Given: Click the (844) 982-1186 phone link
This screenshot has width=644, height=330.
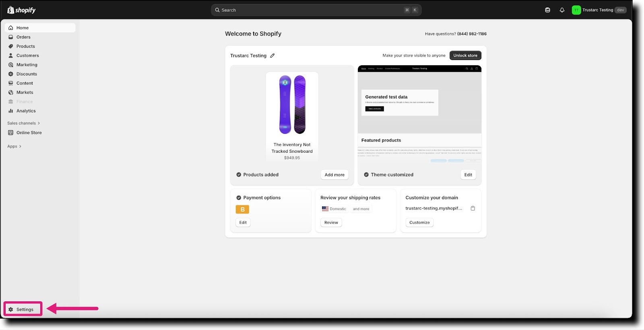Looking at the screenshot, I should click(x=472, y=34).
